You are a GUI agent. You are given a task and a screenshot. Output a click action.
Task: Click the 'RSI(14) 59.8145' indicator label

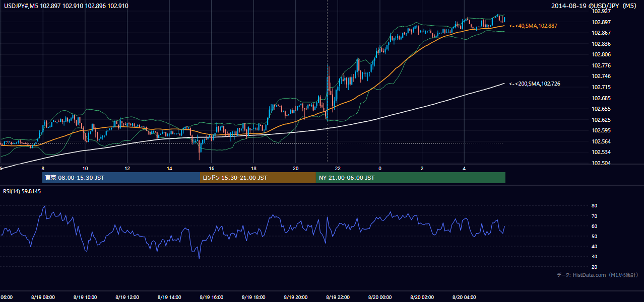(22, 191)
